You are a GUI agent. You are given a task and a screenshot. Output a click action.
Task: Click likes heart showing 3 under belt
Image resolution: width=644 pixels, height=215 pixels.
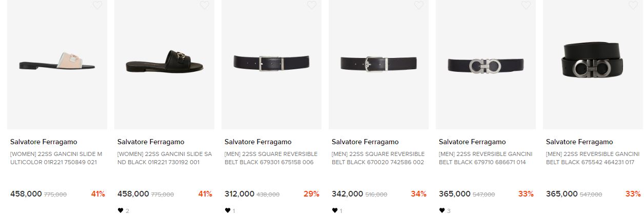tap(442, 210)
